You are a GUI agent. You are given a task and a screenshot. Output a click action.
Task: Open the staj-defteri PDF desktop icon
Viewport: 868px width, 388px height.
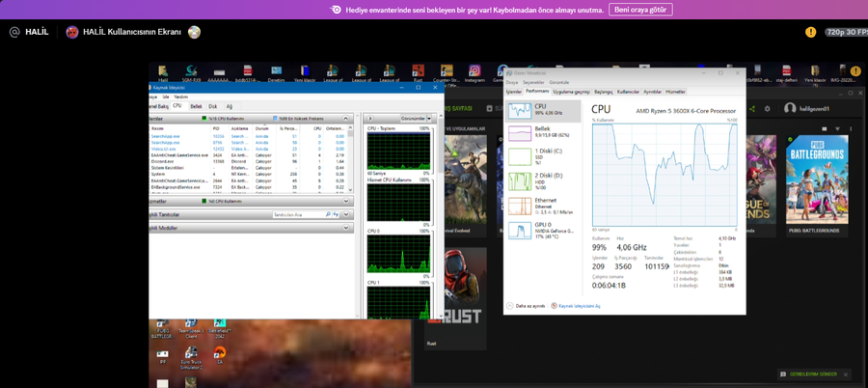tap(786, 70)
